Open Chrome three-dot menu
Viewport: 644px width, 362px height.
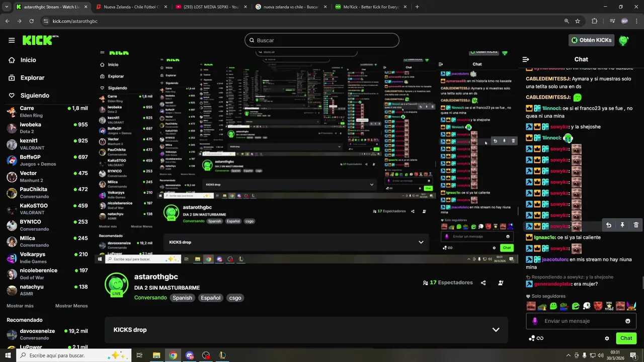click(x=637, y=21)
